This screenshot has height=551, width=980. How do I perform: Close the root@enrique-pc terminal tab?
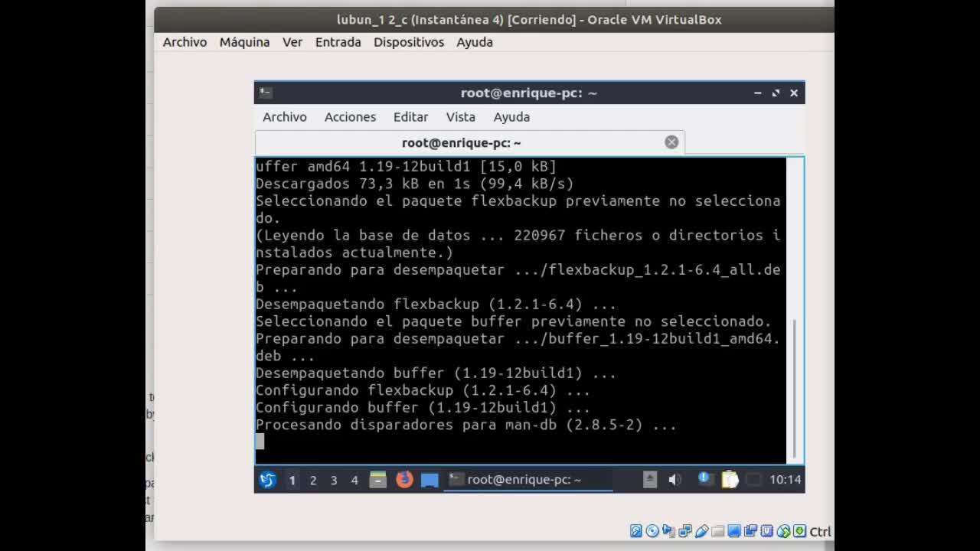671,142
